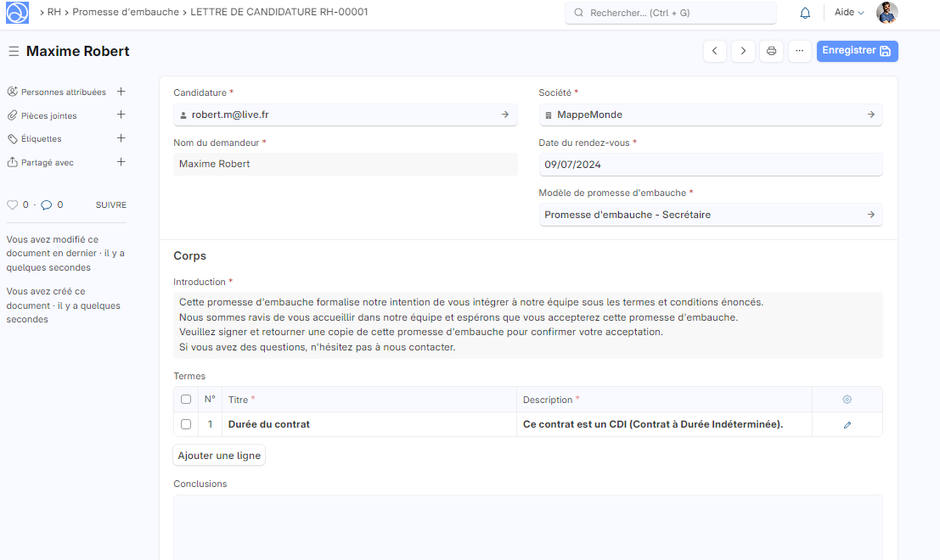Go to next document with right chevron
Image resolution: width=940 pixels, height=560 pixels.
[x=743, y=51]
